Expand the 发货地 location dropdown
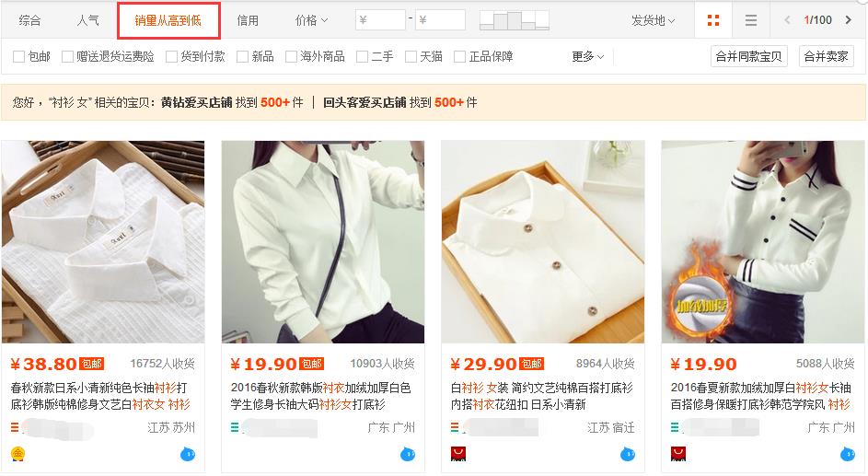868x476 pixels. (654, 20)
